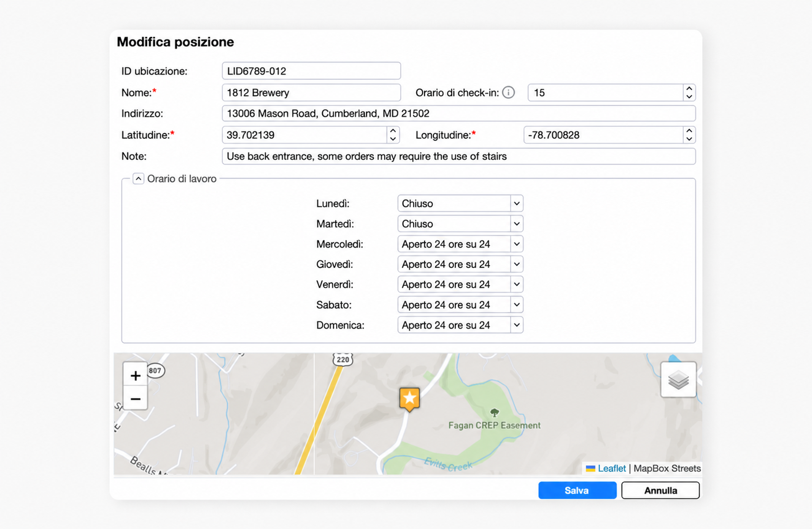812x529 pixels.
Task: Click the Salva button
Action: 577,490
